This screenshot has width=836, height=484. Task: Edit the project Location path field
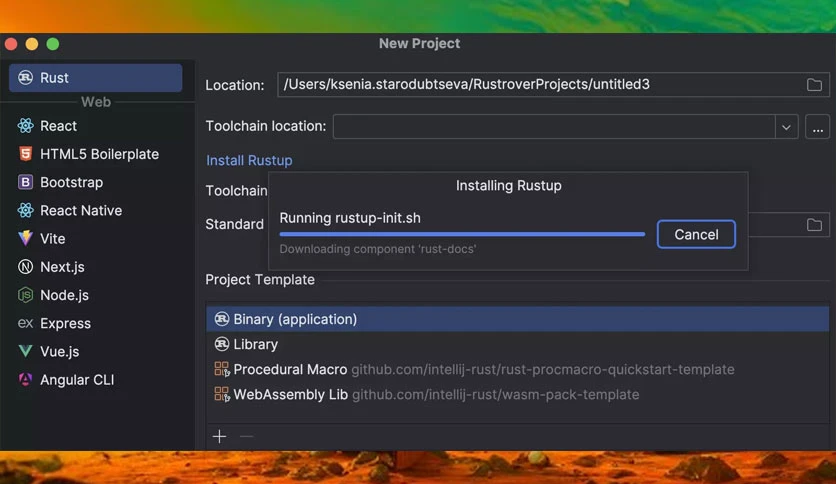(x=553, y=85)
